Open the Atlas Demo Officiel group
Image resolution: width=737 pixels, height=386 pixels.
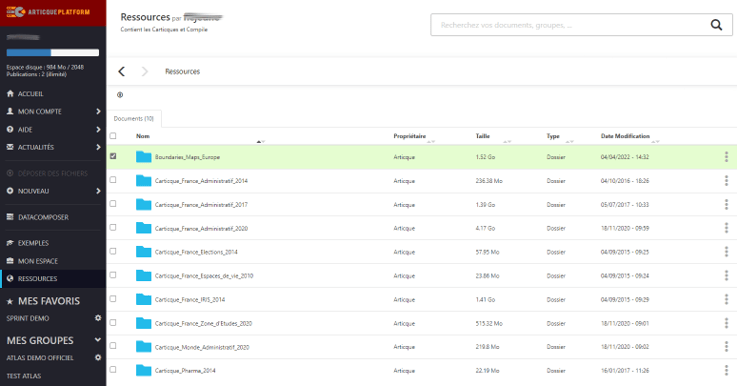pyautogui.click(x=40, y=358)
